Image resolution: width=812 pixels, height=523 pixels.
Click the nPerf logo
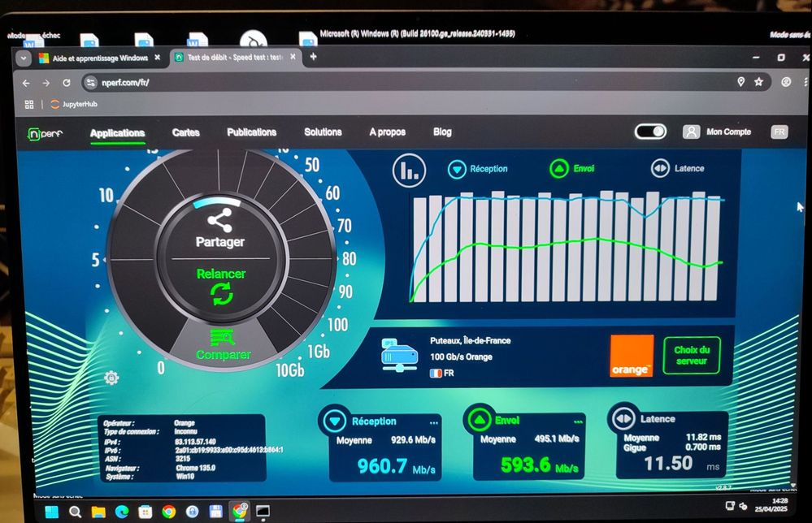[x=45, y=134]
